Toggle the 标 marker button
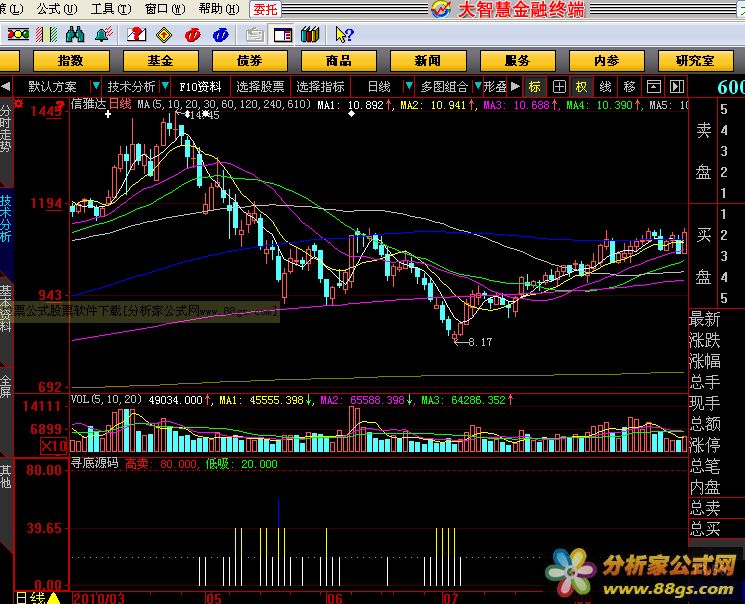Image resolution: width=745 pixels, height=604 pixels. (x=535, y=86)
